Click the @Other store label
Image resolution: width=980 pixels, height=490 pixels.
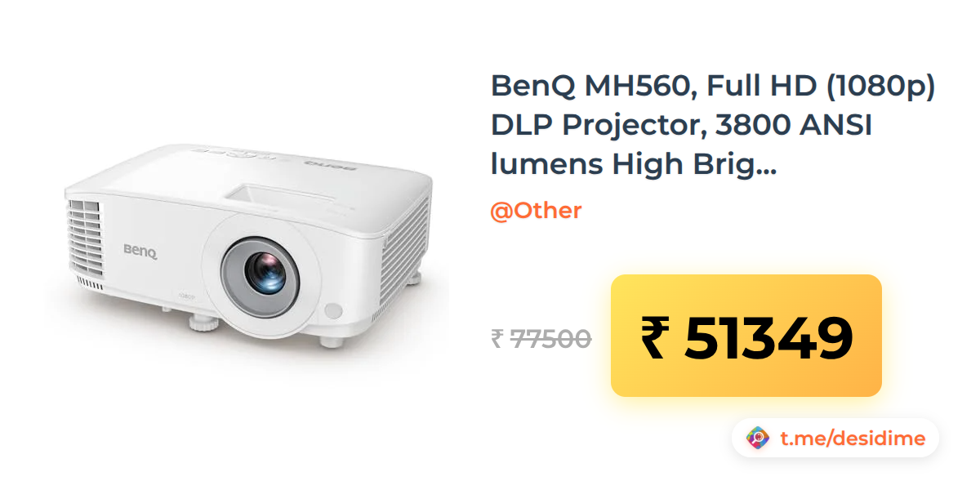[536, 211]
